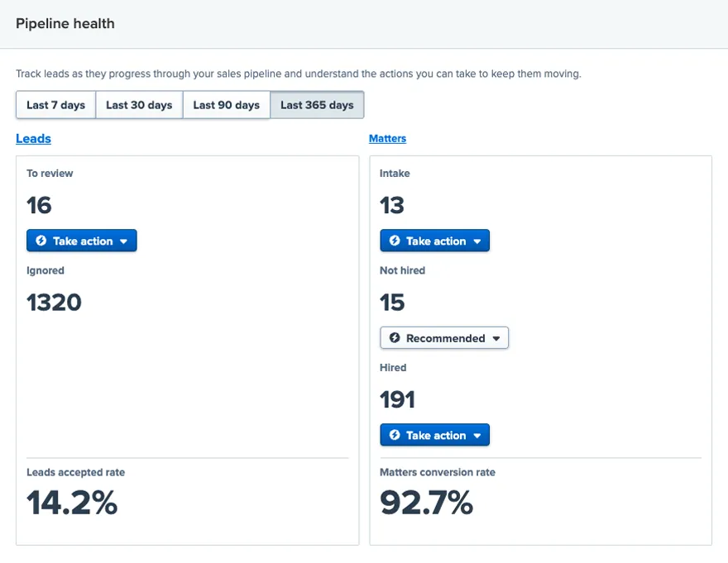
Task: Click lightning icon on the Recommended button
Action: (395, 338)
